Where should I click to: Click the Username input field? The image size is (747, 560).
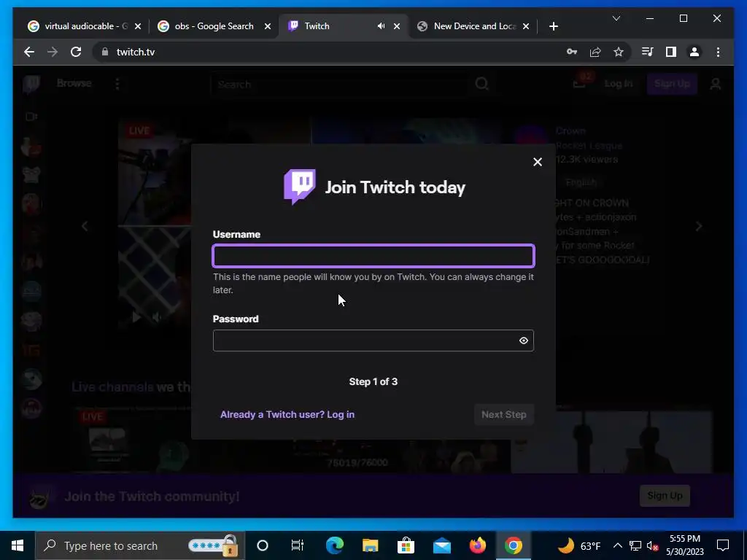coord(373,256)
